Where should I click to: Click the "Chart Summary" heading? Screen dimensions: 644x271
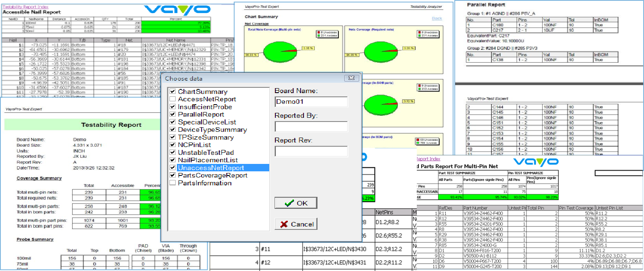(261, 16)
